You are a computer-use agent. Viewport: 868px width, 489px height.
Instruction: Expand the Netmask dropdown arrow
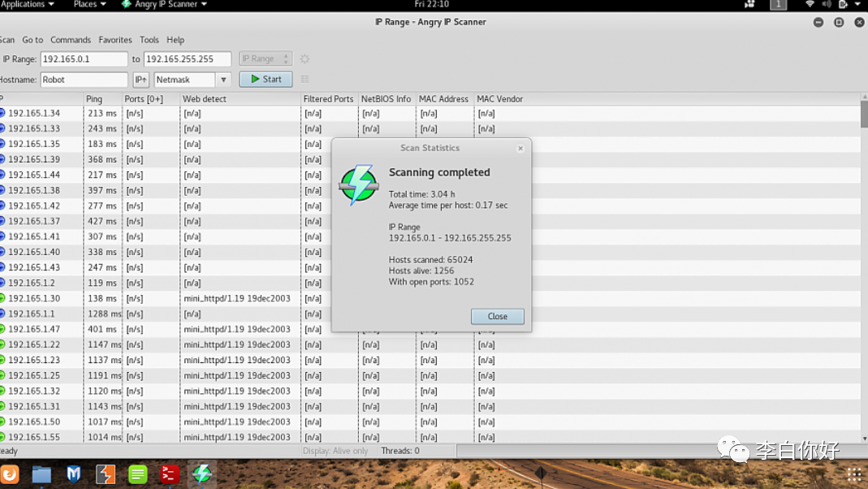[x=223, y=80]
